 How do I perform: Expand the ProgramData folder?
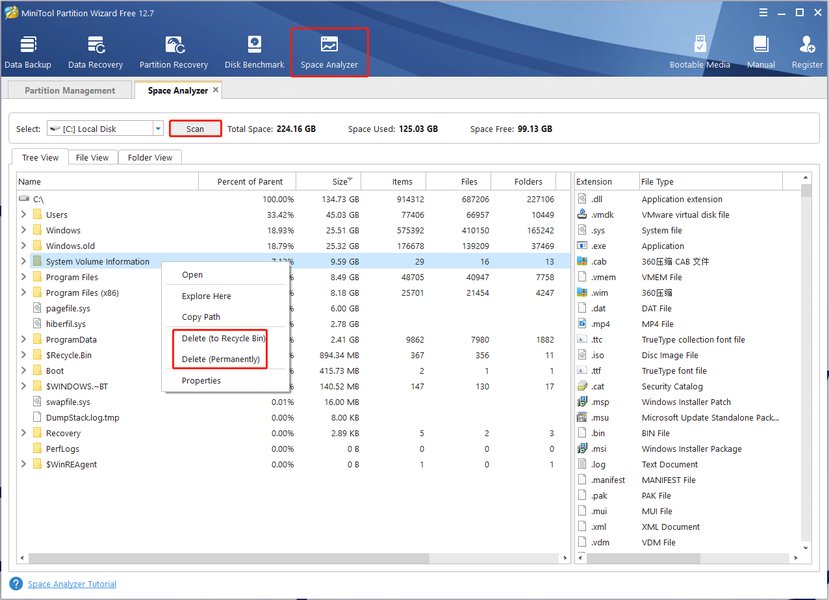click(x=23, y=339)
